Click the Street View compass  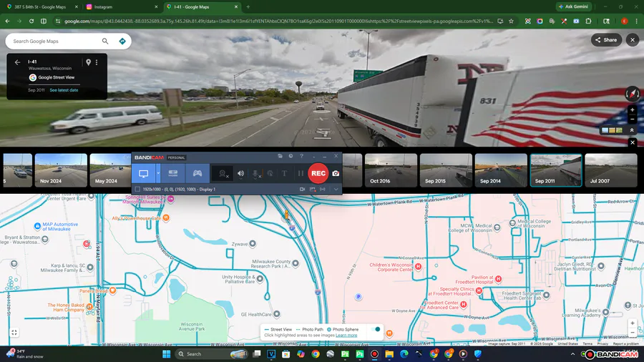point(632,94)
